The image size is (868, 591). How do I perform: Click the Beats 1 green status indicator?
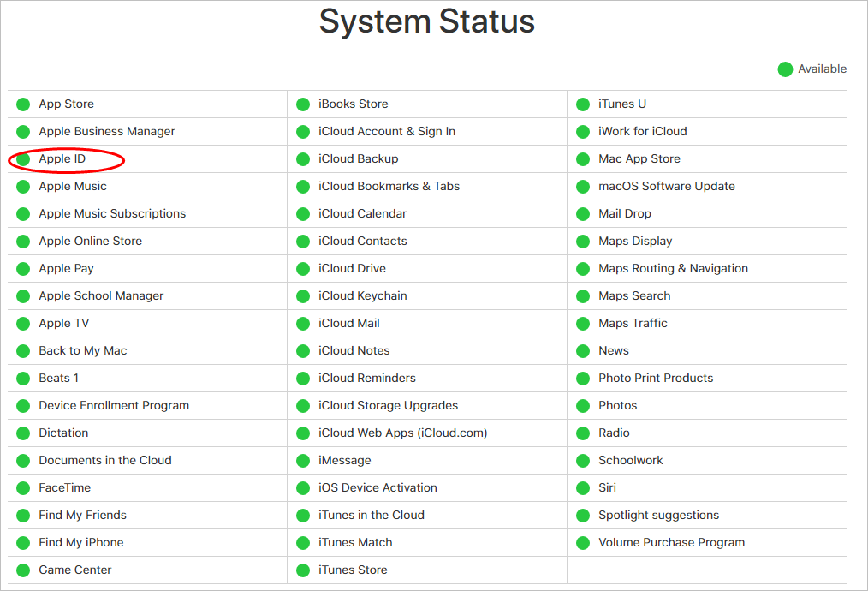pyautogui.click(x=23, y=379)
